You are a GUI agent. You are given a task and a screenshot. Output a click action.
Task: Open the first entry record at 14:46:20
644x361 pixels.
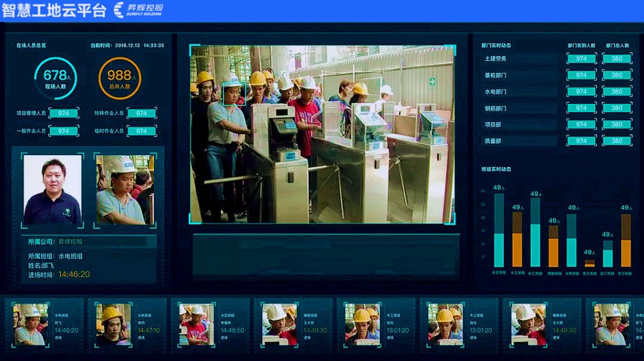(x=44, y=323)
